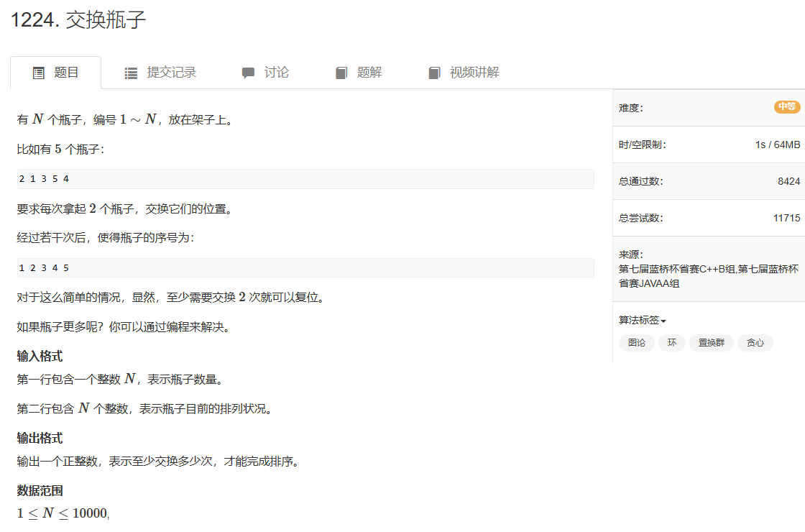Select the 图论 algorithm tag
The width and height of the screenshot is (805, 532).
click(x=637, y=342)
